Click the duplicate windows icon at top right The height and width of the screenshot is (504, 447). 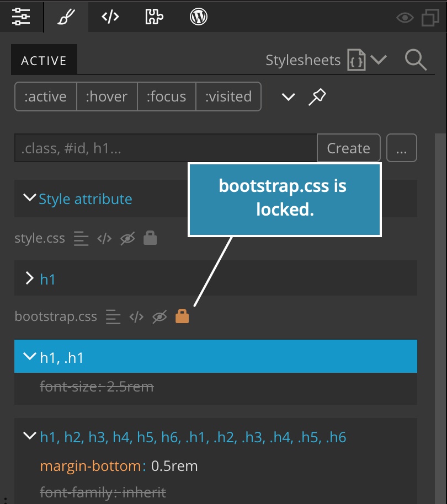[x=430, y=17]
